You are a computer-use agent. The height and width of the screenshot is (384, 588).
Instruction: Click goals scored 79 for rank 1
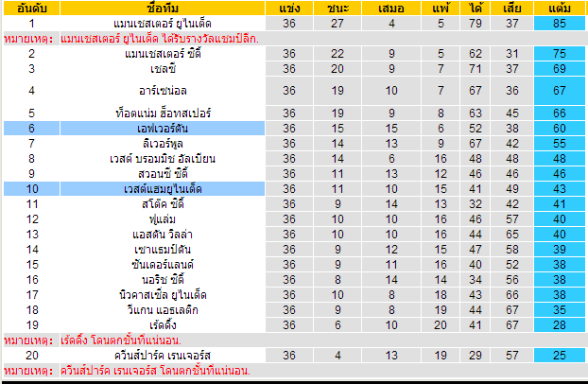(x=476, y=24)
